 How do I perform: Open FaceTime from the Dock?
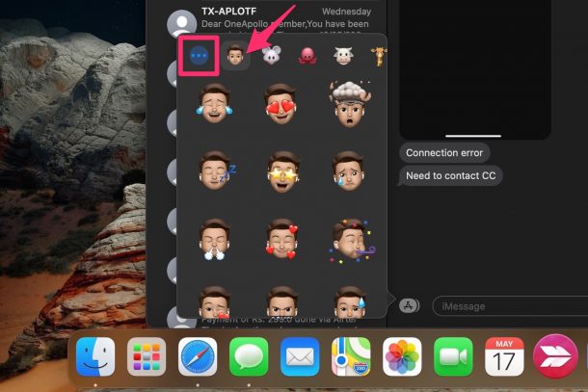(x=453, y=356)
